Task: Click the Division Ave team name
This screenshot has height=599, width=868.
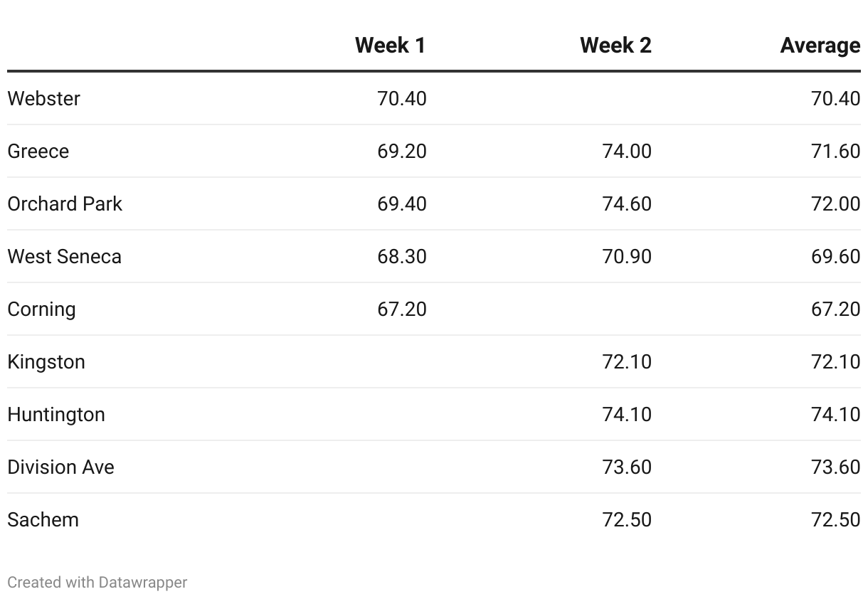Action: coord(60,467)
